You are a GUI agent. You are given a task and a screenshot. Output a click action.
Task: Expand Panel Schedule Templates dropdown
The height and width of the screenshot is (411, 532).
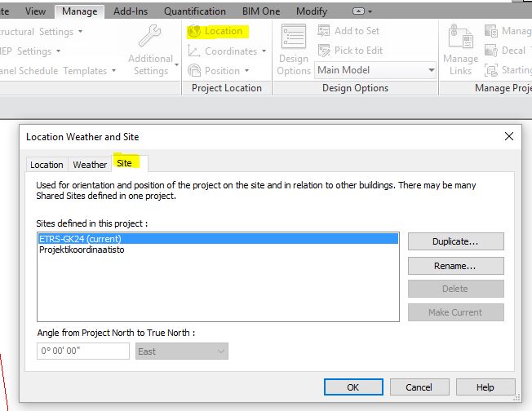(113, 71)
